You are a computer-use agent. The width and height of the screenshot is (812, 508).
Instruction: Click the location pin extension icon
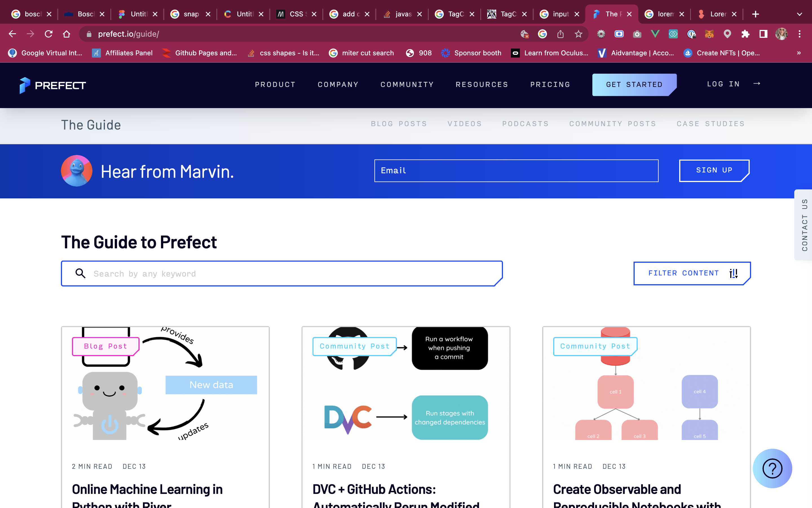click(727, 34)
